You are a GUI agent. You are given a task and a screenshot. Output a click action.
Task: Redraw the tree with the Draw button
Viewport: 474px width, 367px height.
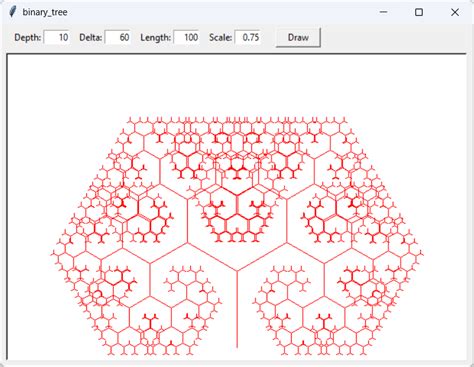click(x=298, y=37)
